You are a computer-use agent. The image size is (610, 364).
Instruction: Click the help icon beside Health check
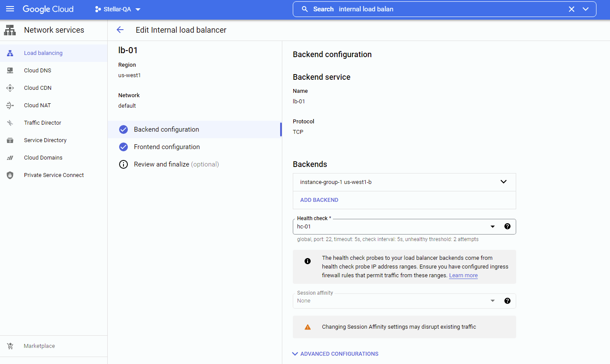point(507,226)
